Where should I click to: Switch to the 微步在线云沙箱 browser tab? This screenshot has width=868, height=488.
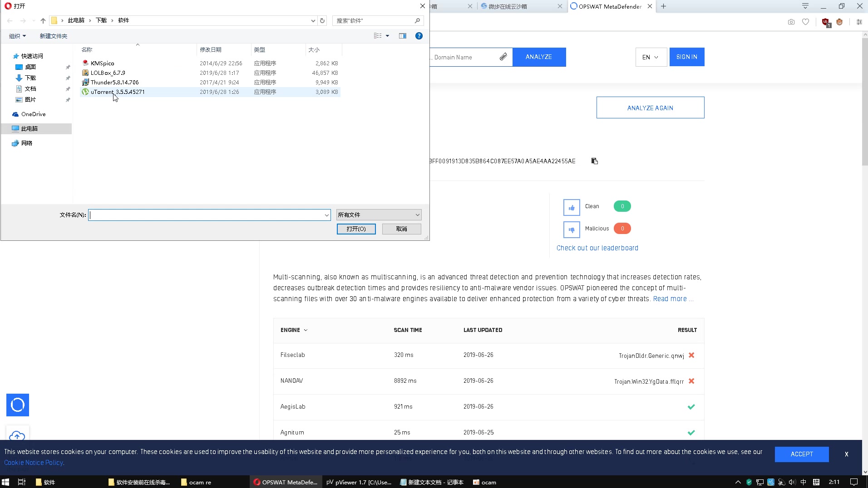tap(520, 6)
